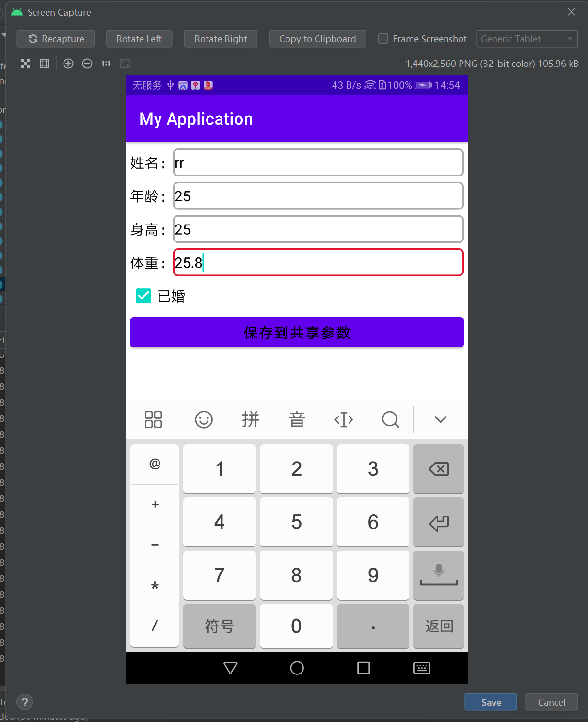The width and height of the screenshot is (588, 722).
Task: Collapse keyboard with chevron down
Action: point(441,419)
